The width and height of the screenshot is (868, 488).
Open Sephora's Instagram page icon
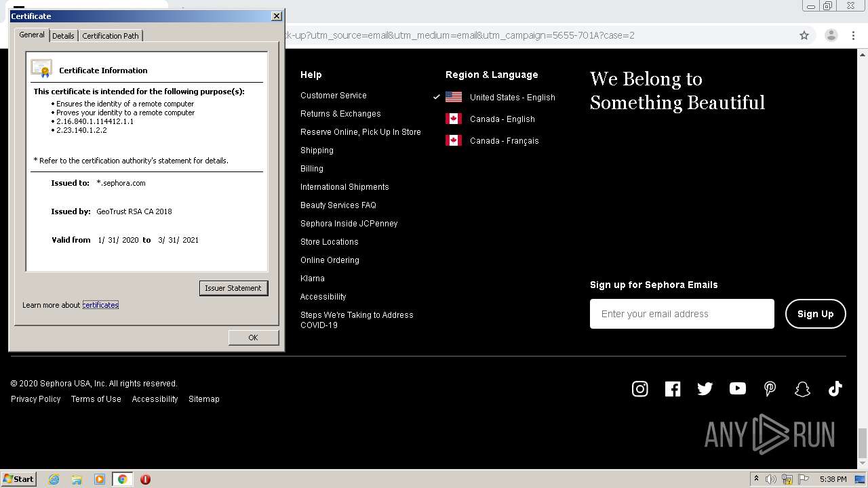click(639, 388)
